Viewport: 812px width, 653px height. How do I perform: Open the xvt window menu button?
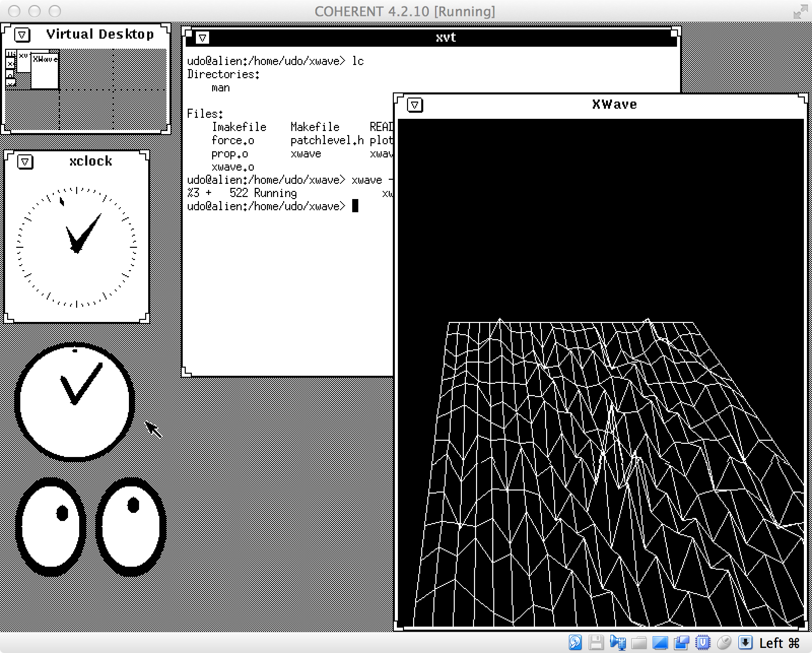pos(202,38)
